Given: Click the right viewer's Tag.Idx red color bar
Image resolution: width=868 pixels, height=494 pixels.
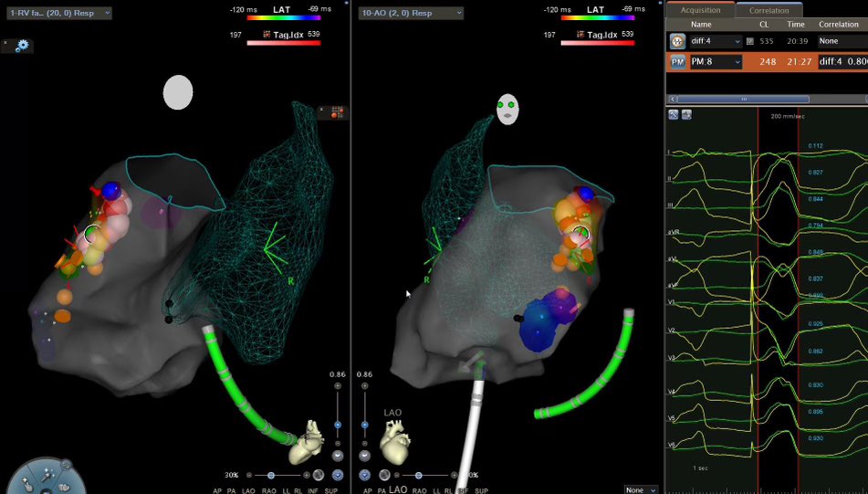Looking at the screenshot, I should (x=597, y=43).
